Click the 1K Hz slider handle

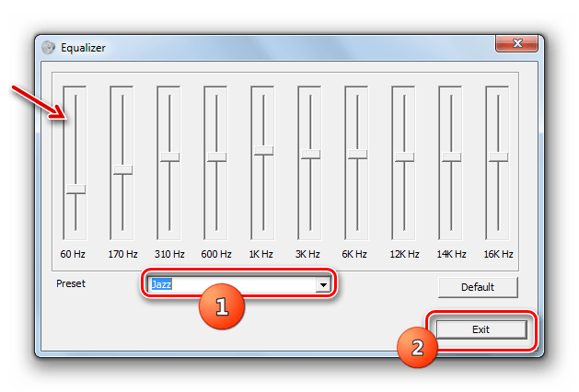pyautogui.click(x=262, y=150)
